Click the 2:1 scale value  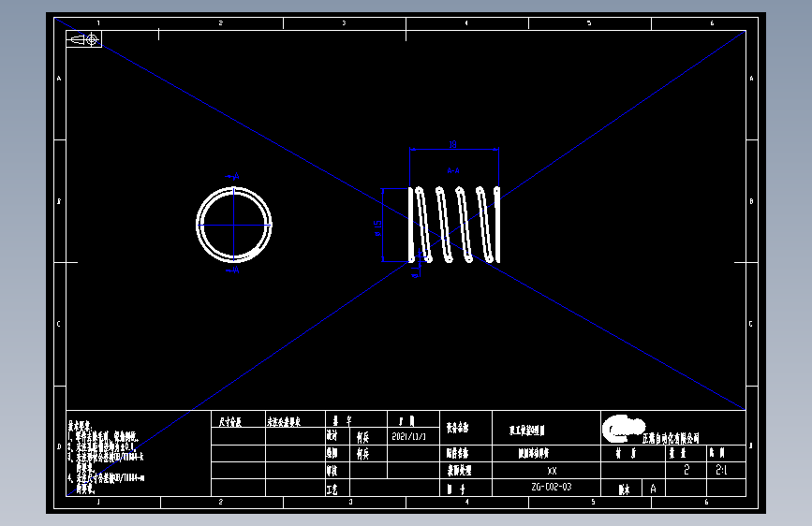(x=721, y=470)
